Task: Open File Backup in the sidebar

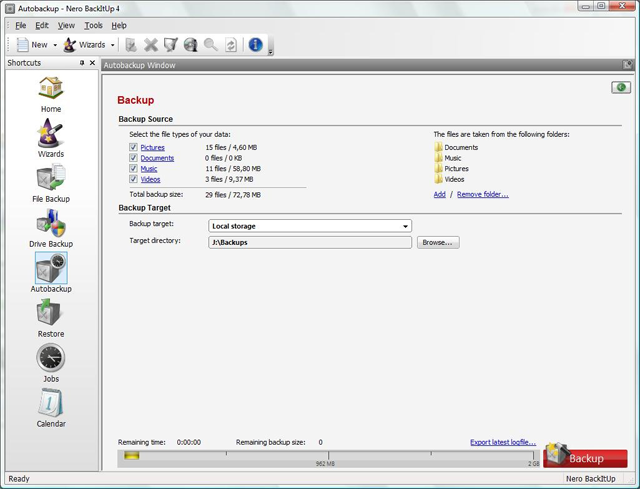Action: pos(50,182)
